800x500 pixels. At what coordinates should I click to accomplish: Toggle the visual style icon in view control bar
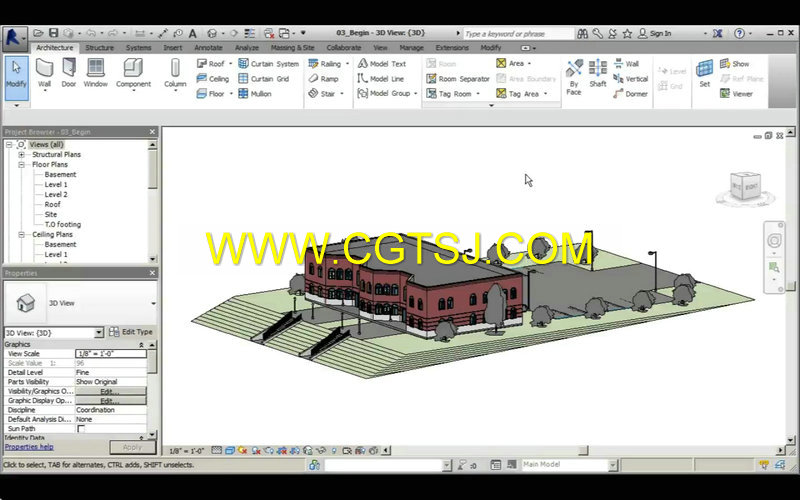click(x=230, y=451)
